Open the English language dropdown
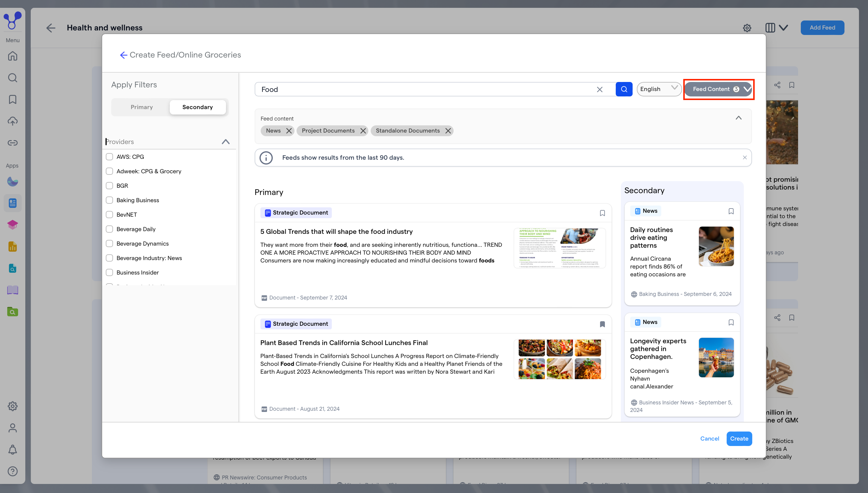Screen dimensions: 868x493 point(659,89)
